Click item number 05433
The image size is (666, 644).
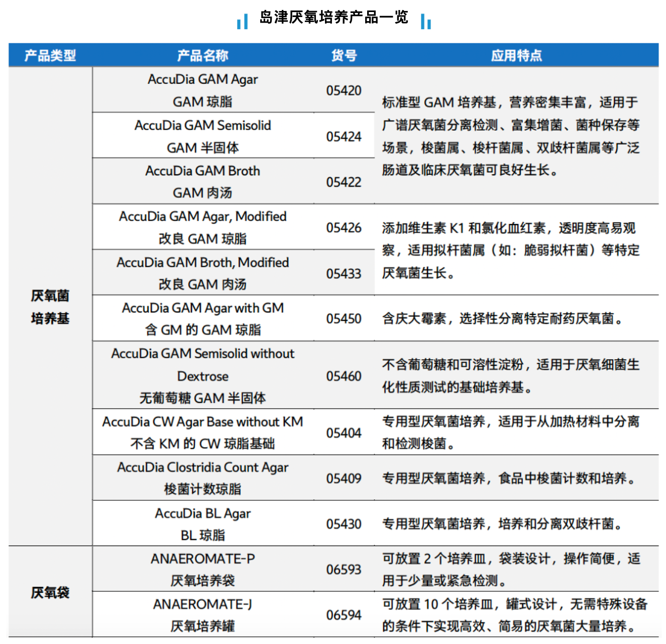click(344, 274)
